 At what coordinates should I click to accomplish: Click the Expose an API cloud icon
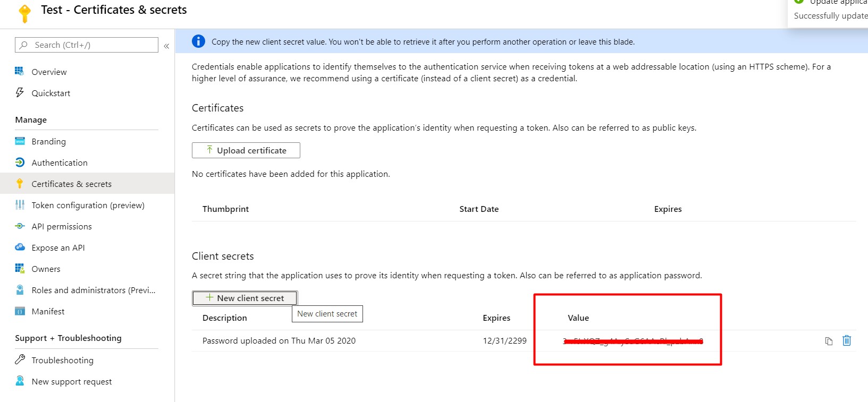[x=20, y=247]
